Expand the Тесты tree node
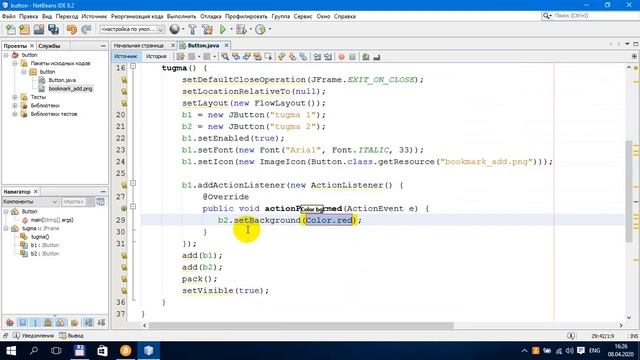Viewport: 640px width, 360px height. click(x=15, y=97)
